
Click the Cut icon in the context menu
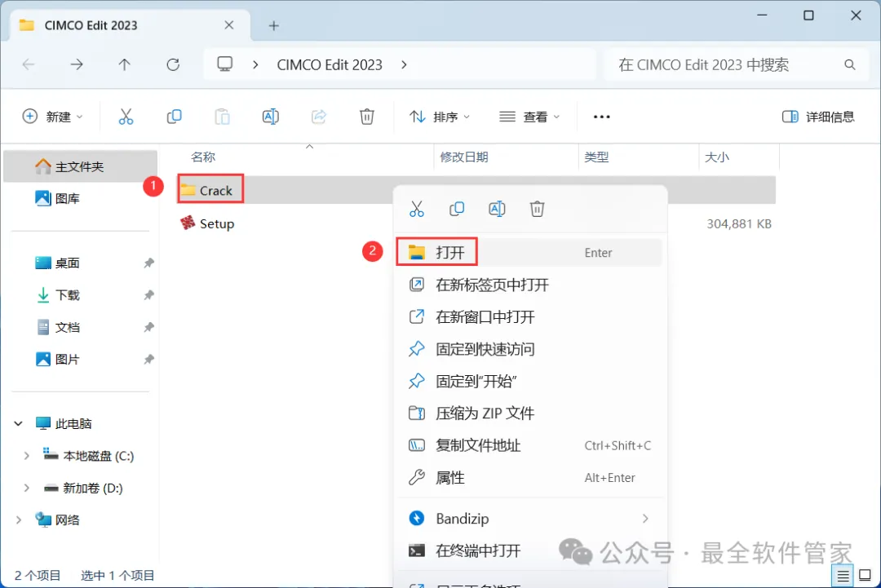[x=416, y=209]
